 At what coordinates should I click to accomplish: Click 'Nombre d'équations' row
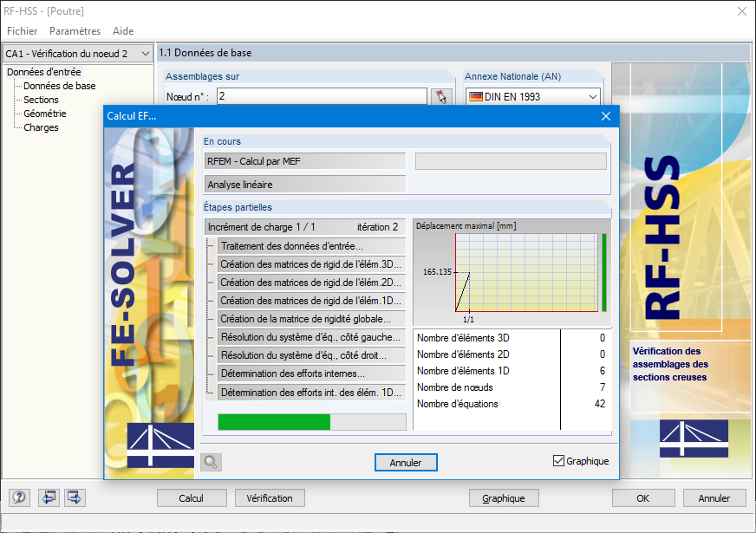tap(512, 404)
